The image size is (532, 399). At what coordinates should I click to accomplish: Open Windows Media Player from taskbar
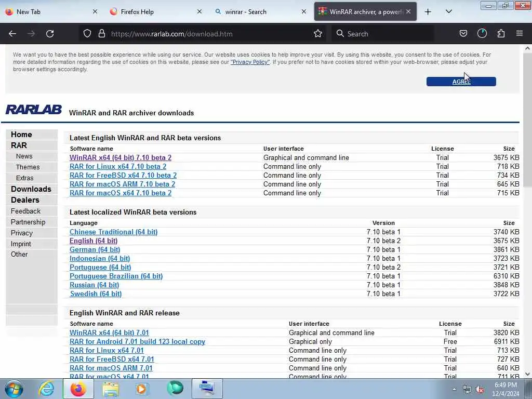pos(142,389)
